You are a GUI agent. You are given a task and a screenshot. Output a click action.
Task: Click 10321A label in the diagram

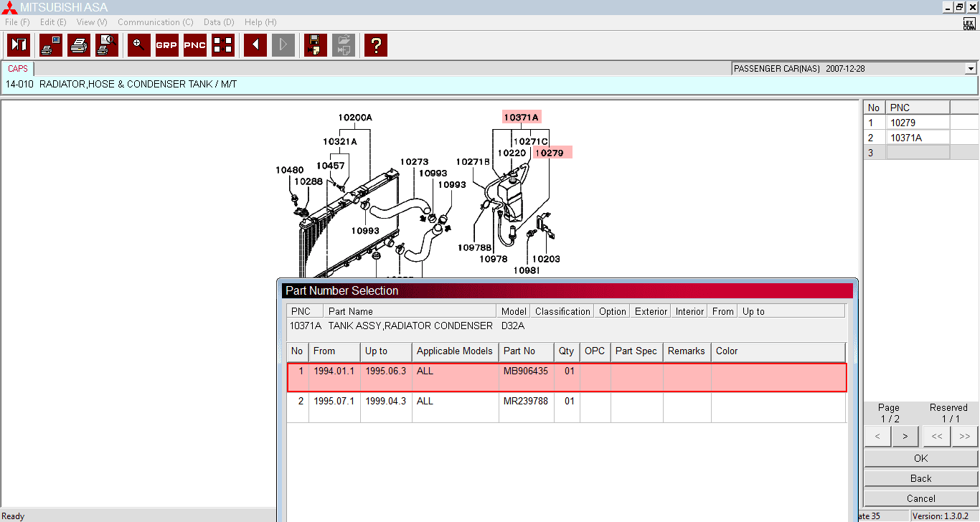[x=339, y=141]
